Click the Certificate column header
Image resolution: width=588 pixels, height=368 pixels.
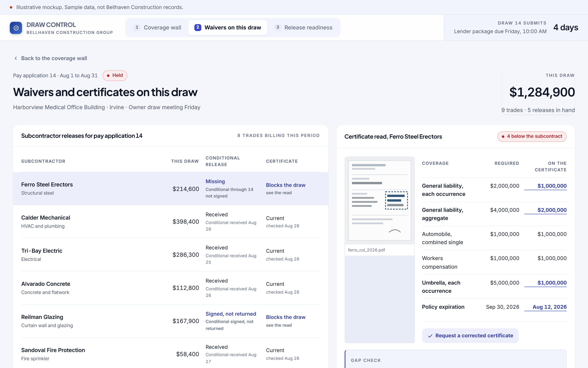tap(282, 161)
